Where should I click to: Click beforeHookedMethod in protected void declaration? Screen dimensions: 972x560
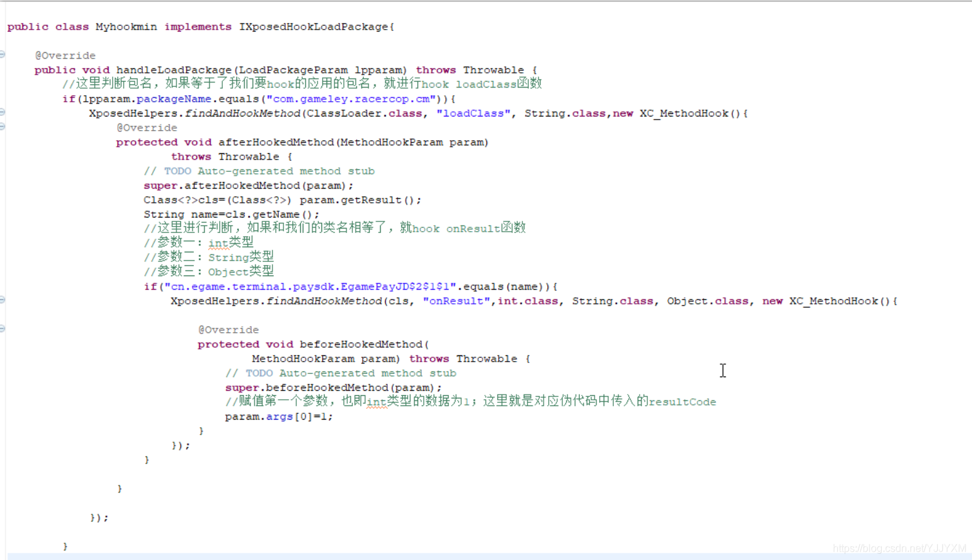361,344
